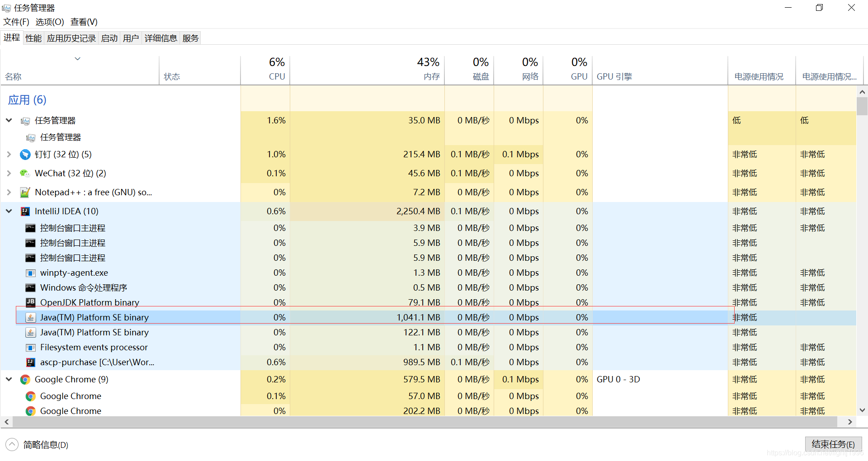Click the 579.5 MB Chrome memory value

pyautogui.click(x=422, y=379)
